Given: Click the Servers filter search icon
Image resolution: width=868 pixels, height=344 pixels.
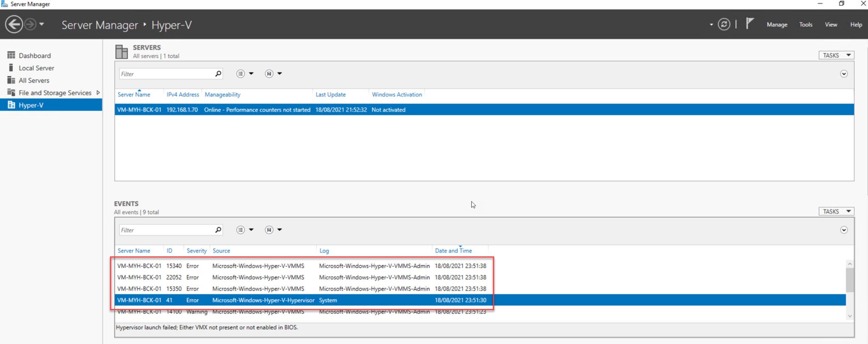Looking at the screenshot, I should (218, 74).
